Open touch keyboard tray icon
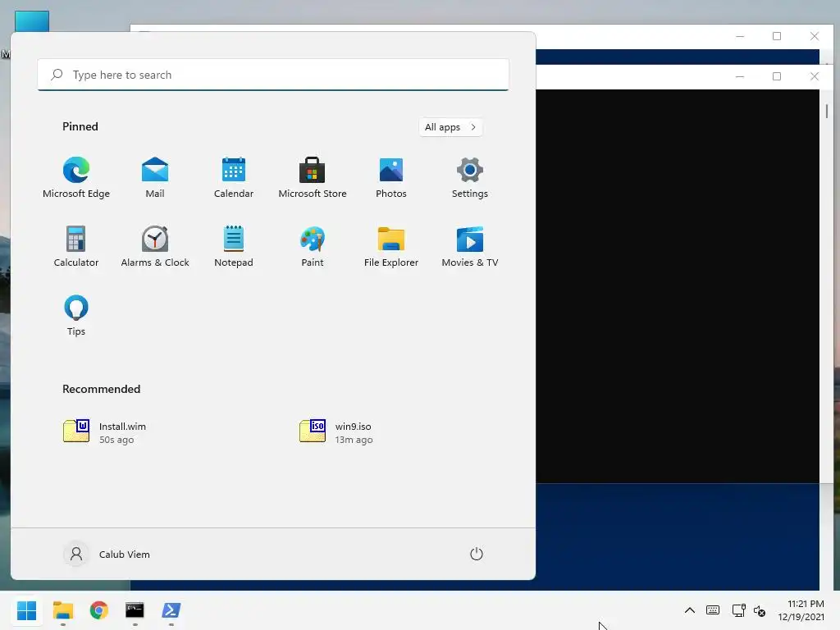The image size is (840, 630). 713,610
